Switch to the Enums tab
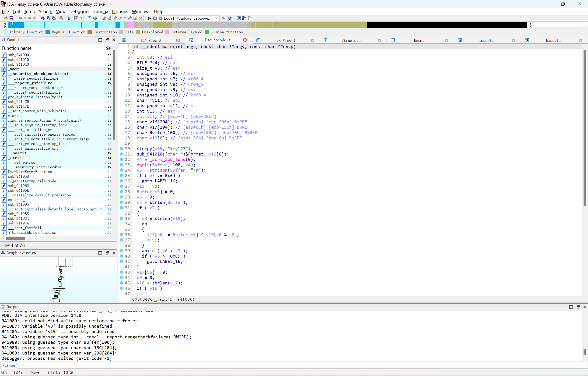The width and height of the screenshot is (588, 376). (419, 40)
